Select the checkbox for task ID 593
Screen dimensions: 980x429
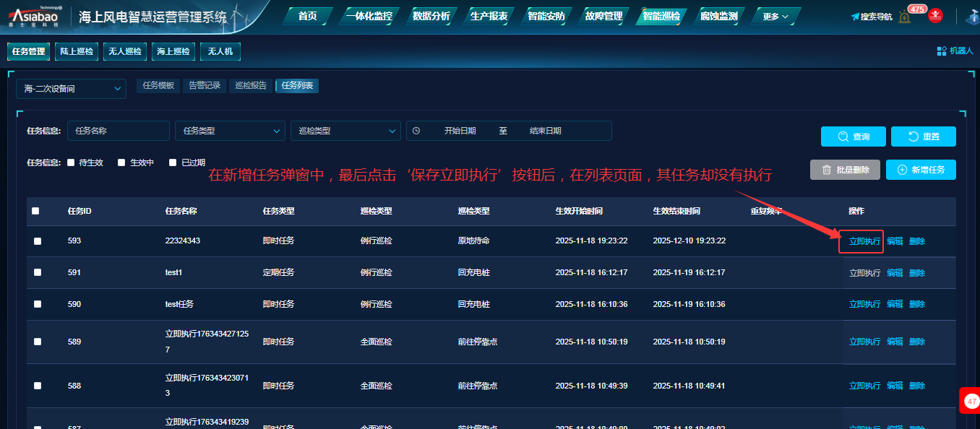[x=38, y=241]
